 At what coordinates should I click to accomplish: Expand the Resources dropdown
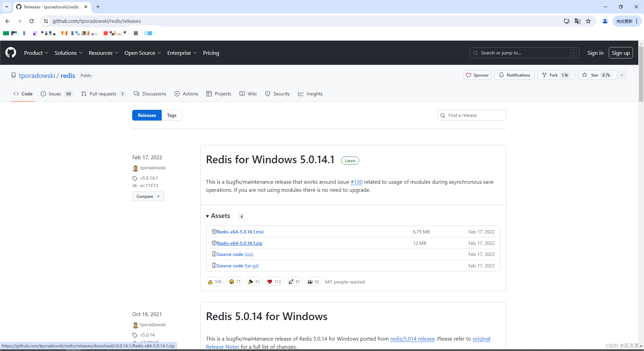(x=103, y=53)
